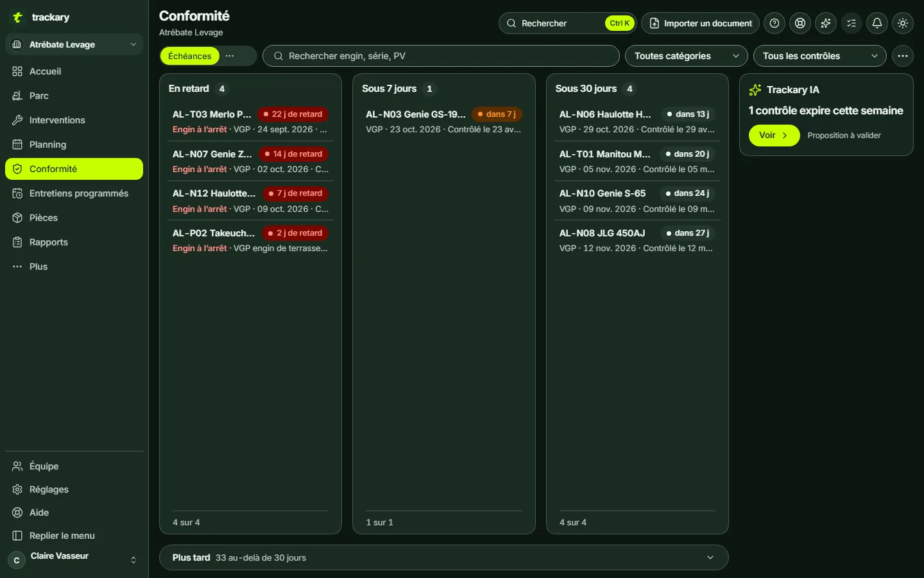
Task: Open AL-T03 Merlo overdue card
Action: [250, 121]
